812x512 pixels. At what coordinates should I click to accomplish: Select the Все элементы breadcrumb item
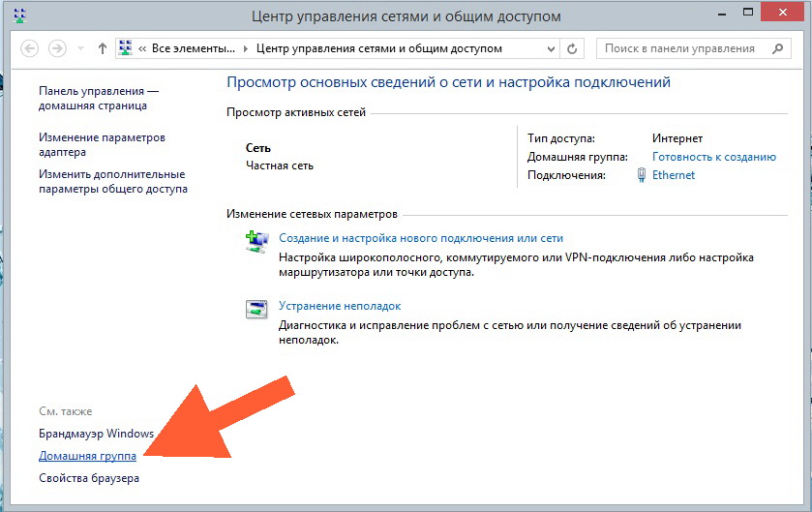coord(192,48)
